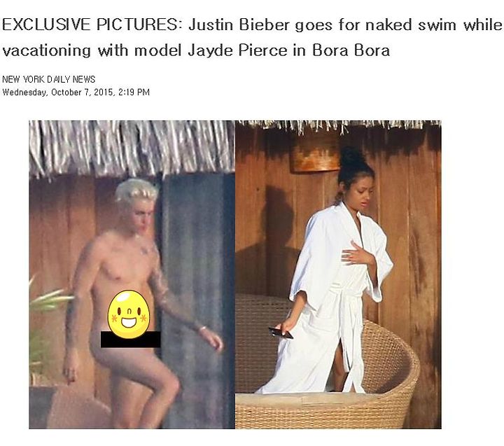Open the photo of the bathrobe woman
This screenshot has width=504, height=446.
(338, 274)
